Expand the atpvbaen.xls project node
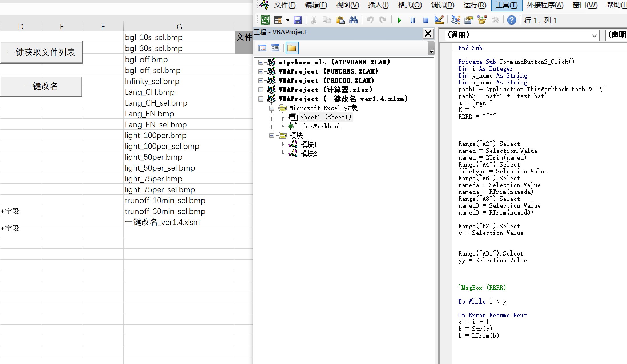The width and height of the screenshot is (627, 364). point(261,62)
